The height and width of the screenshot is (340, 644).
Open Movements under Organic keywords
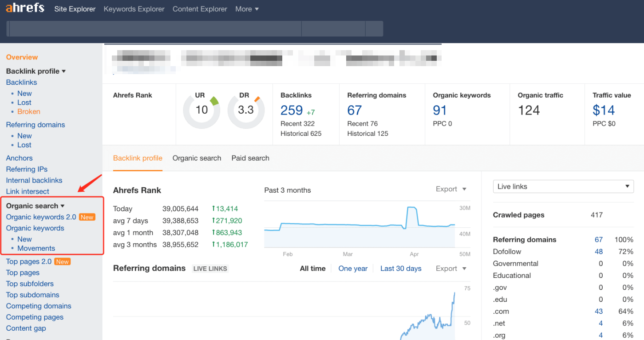coord(36,248)
